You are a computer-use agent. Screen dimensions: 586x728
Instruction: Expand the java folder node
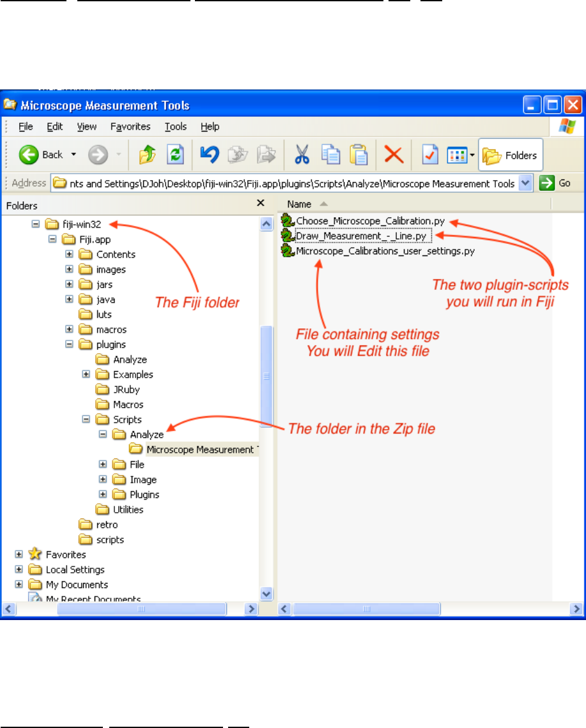pos(69,299)
